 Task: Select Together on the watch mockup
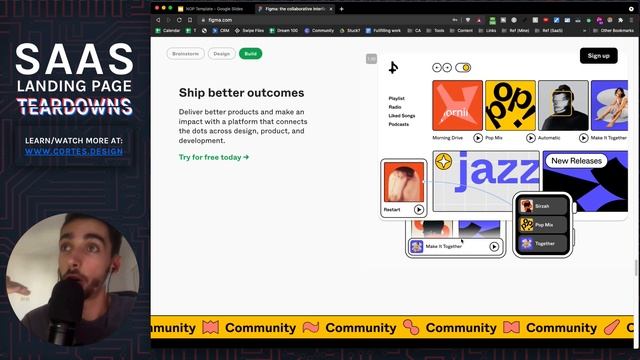[x=543, y=243]
